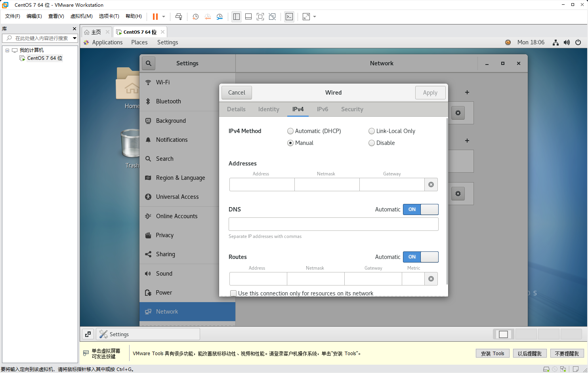Switch to the Identity tab
588x373 pixels.
pyautogui.click(x=269, y=109)
